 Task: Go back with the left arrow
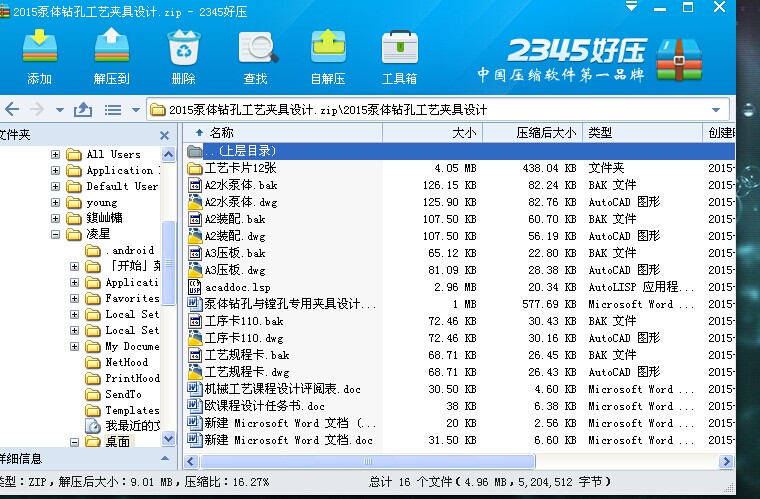click(x=12, y=109)
